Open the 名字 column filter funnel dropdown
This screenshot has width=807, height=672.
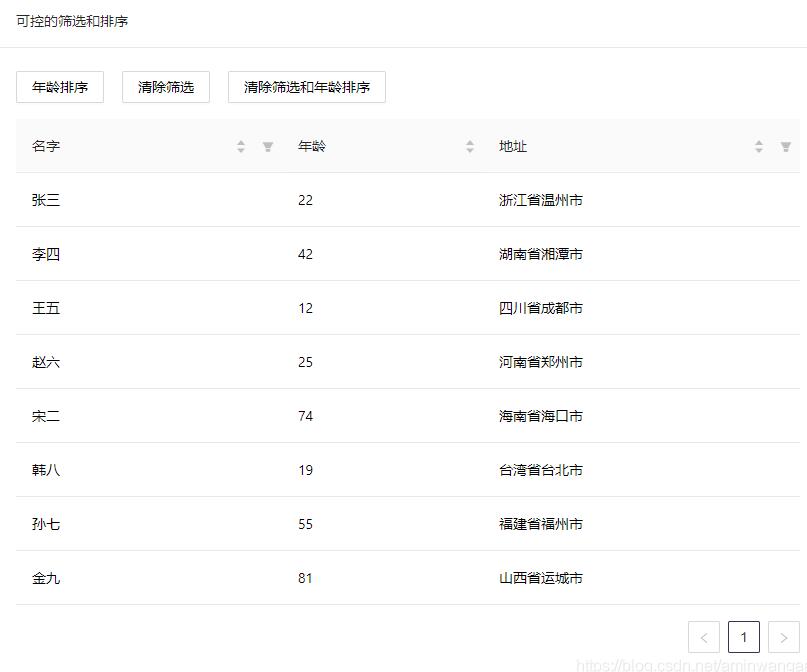(267, 146)
